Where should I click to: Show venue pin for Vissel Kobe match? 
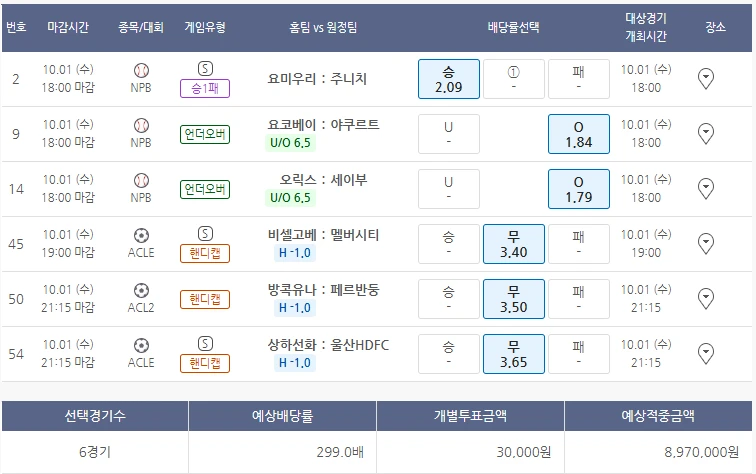click(x=706, y=244)
